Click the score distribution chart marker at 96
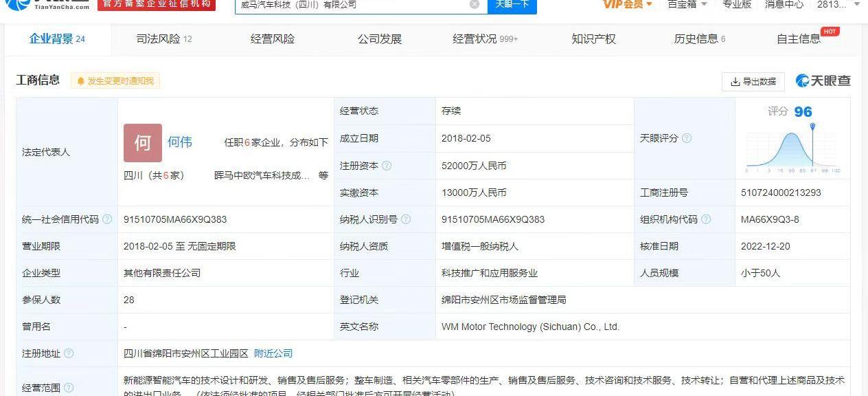This screenshot has height=396, width=868. (x=812, y=127)
